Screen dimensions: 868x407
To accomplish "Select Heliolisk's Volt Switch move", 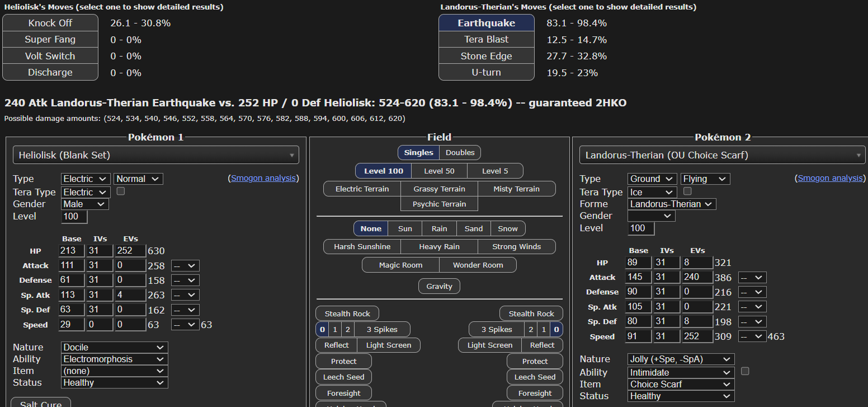I will coord(50,56).
